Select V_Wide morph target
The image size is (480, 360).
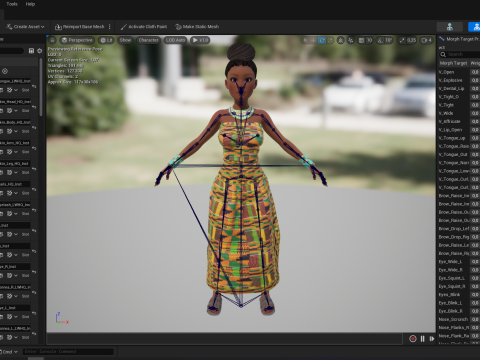pos(446,113)
